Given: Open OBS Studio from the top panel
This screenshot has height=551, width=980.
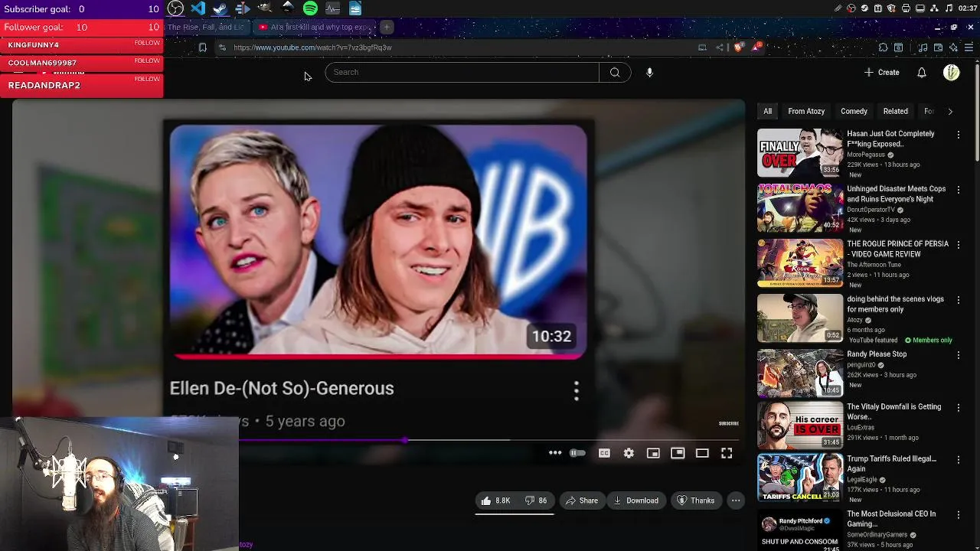Looking at the screenshot, I should pyautogui.click(x=175, y=8).
